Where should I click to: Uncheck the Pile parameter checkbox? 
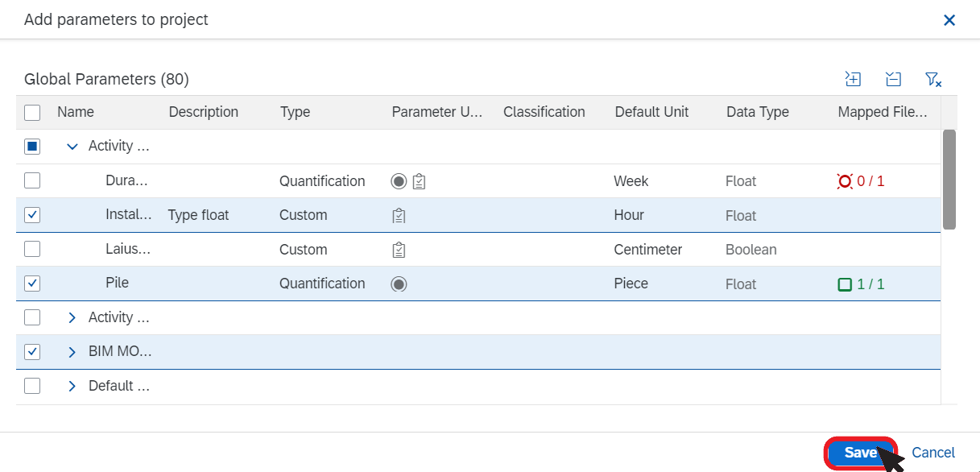pos(32,284)
